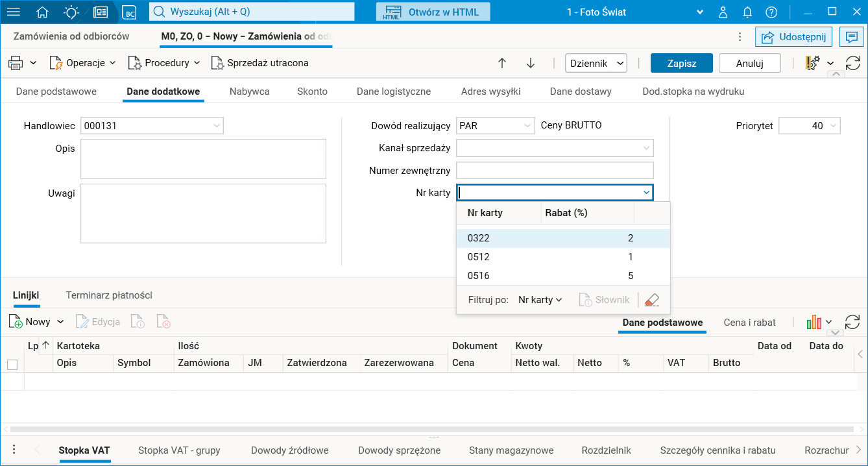The width and height of the screenshot is (868, 466).
Task: Click the lightbulb icon in the title bar
Action: [71, 12]
